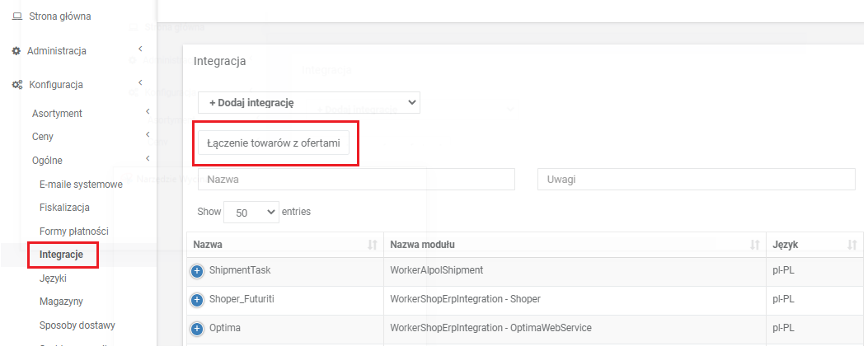
Task: Collapse the Asortyment submenu chevron
Action: tap(147, 112)
